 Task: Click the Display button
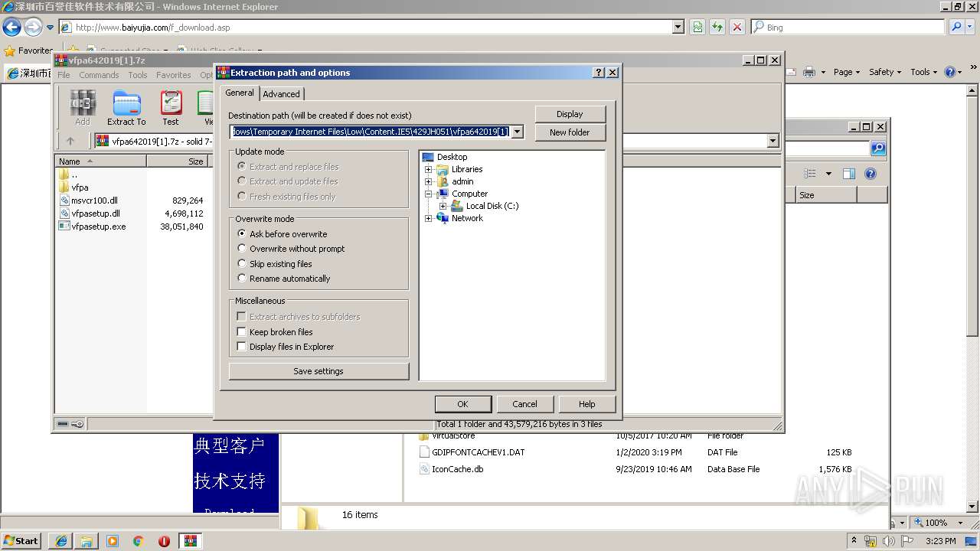pos(570,114)
